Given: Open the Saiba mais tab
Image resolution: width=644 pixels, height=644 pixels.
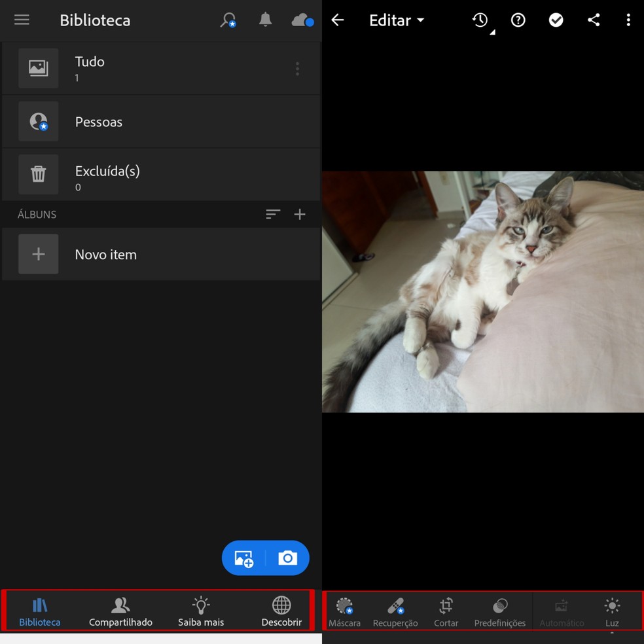Looking at the screenshot, I should tap(201, 611).
